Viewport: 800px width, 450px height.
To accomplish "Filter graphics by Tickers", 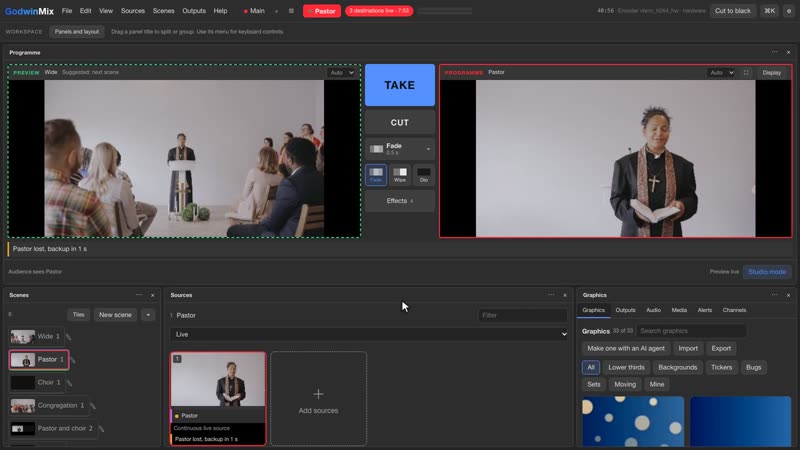I will pyautogui.click(x=721, y=367).
